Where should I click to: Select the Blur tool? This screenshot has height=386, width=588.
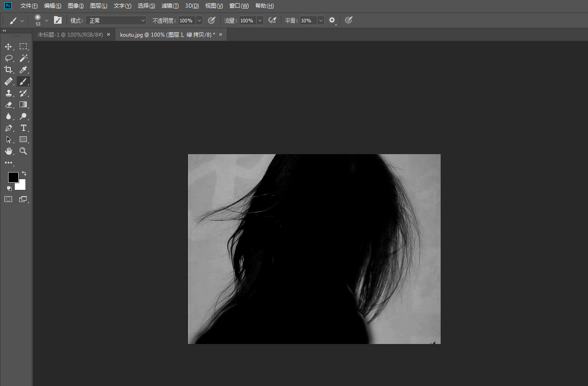pyautogui.click(x=8, y=116)
